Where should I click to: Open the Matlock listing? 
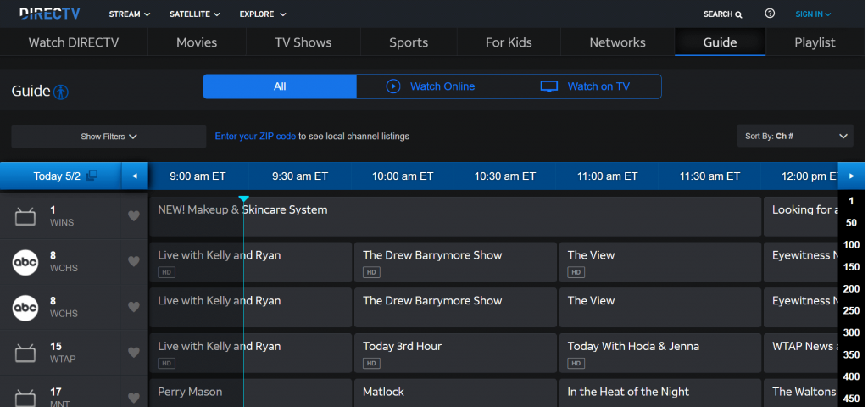[x=455, y=392]
